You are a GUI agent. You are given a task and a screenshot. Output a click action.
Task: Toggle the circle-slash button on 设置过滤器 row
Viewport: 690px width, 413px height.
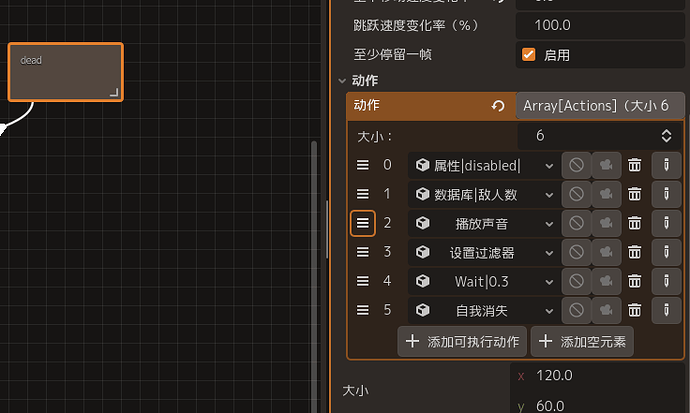[x=576, y=252]
